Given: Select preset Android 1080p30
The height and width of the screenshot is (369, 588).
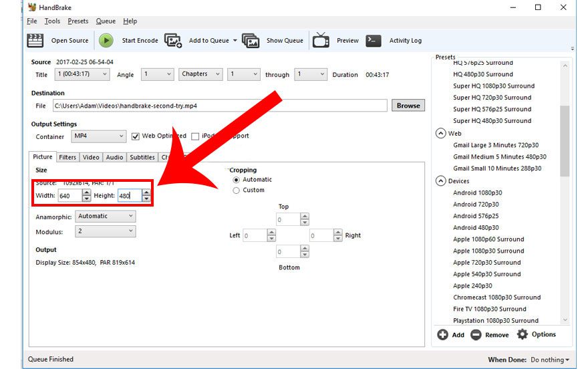Looking at the screenshot, I should [x=477, y=193].
